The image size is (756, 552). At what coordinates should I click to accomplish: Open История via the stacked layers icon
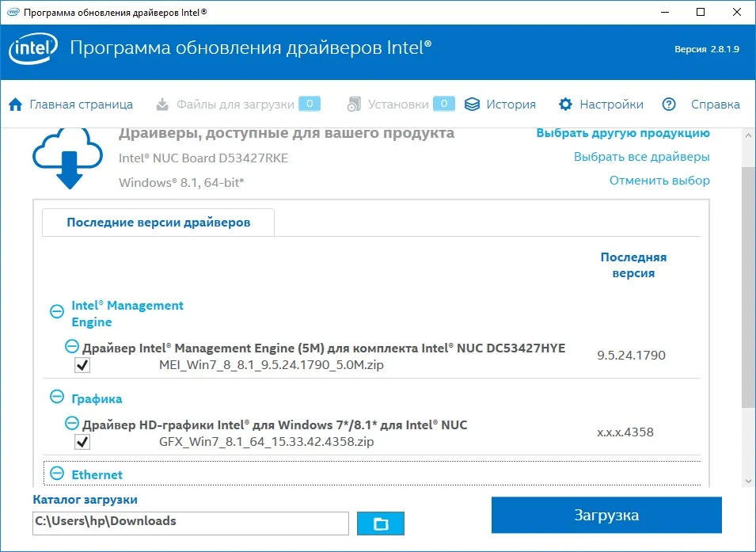472,105
